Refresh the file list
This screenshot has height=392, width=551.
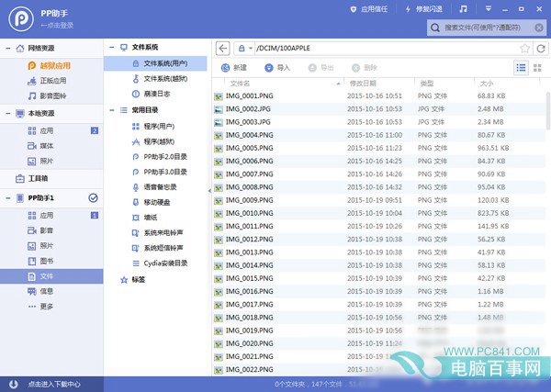(541, 48)
